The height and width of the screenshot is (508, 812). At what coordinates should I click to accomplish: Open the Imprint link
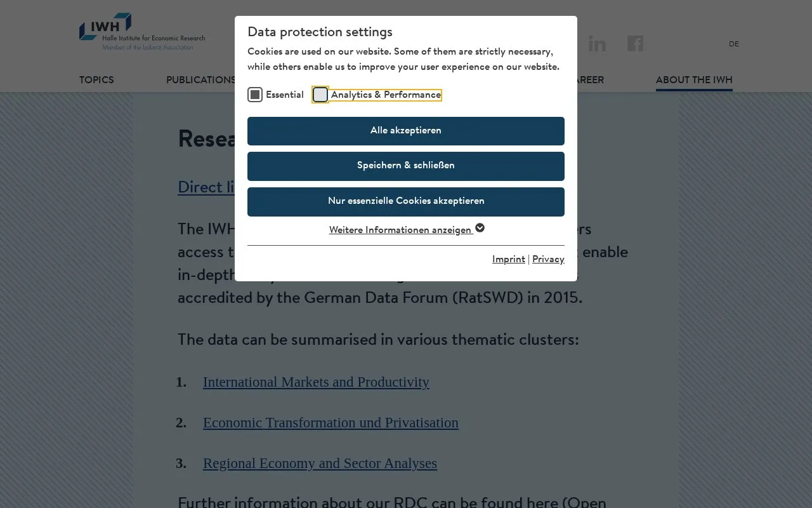[509, 259]
